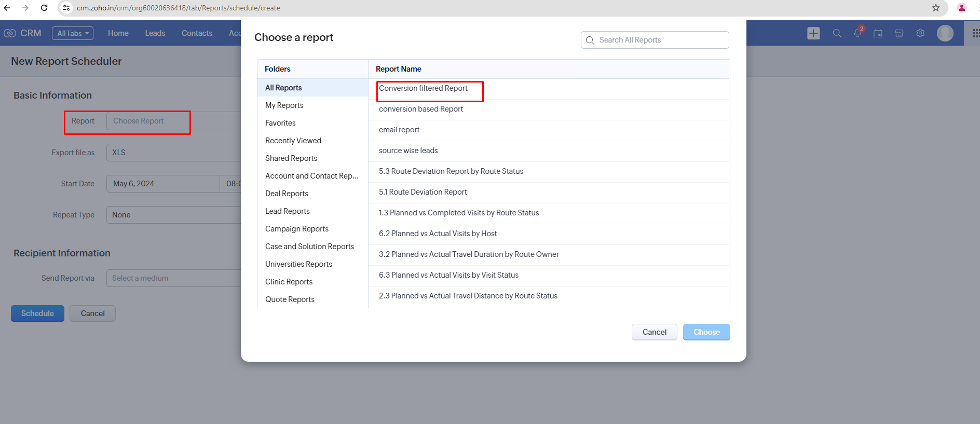Open the settings gear icon
Screen dimensions: 980x424
[x=920, y=33]
